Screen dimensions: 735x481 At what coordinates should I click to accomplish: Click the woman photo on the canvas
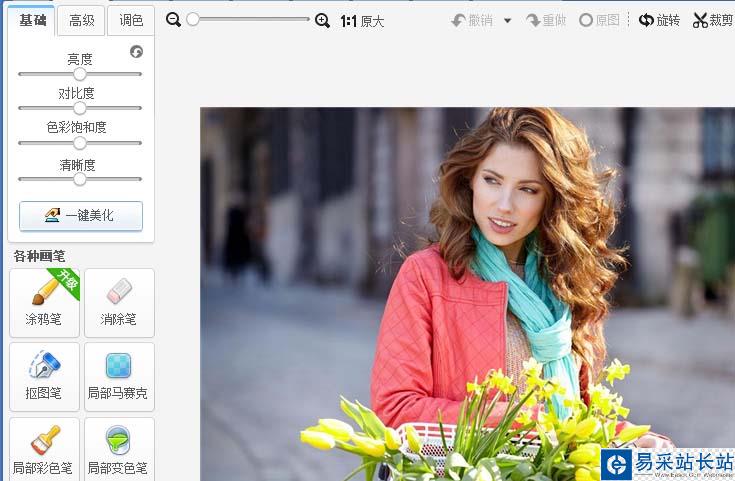click(467, 294)
